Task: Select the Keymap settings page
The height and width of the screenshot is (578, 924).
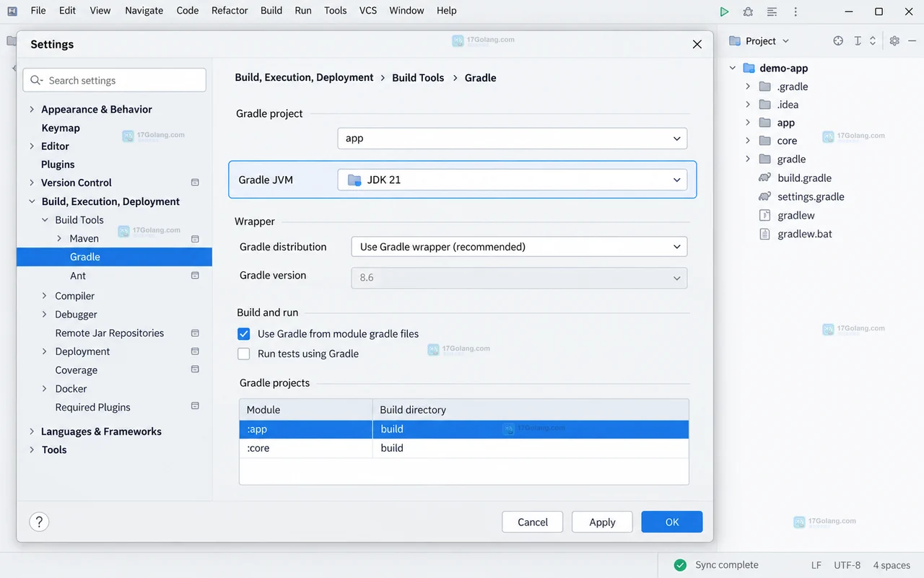Action: point(61,128)
